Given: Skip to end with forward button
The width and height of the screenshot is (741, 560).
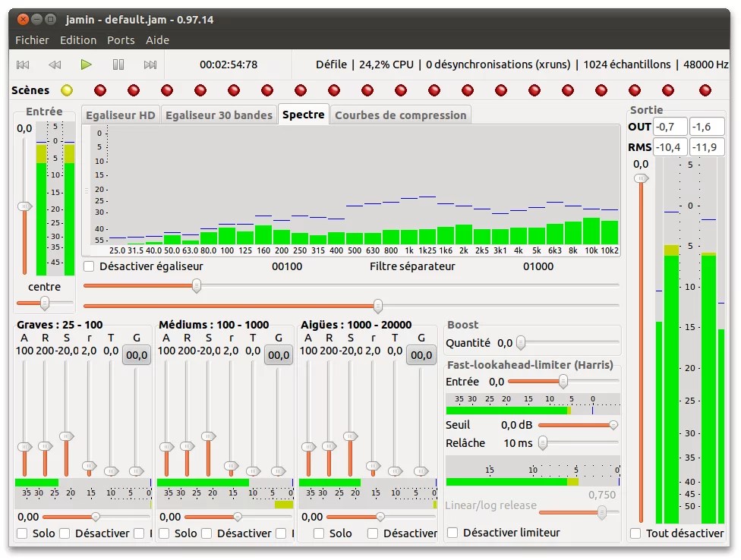Looking at the screenshot, I should pos(150,64).
